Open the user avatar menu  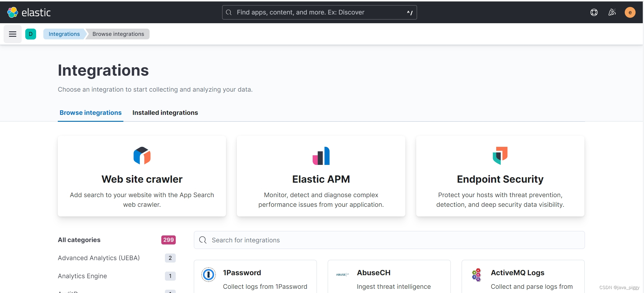click(x=630, y=12)
